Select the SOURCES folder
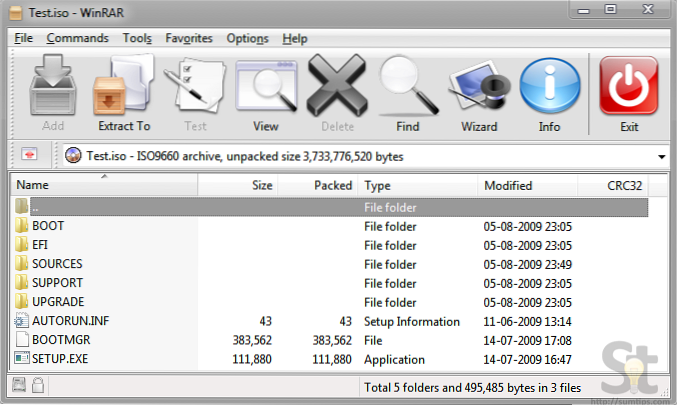This screenshot has height=405, width=677. pyautogui.click(x=57, y=264)
